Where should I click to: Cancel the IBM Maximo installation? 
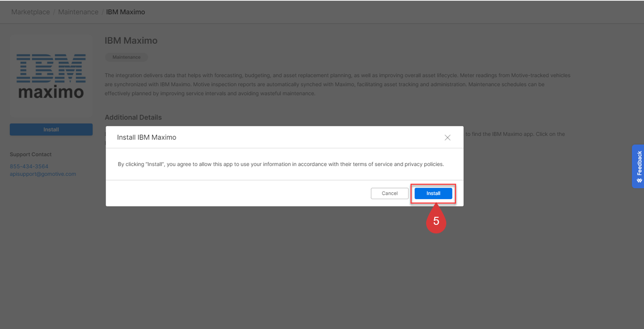tap(389, 193)
